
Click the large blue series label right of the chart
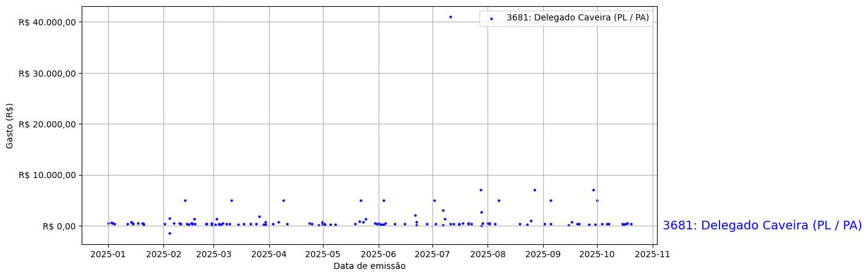coord(762,226)
